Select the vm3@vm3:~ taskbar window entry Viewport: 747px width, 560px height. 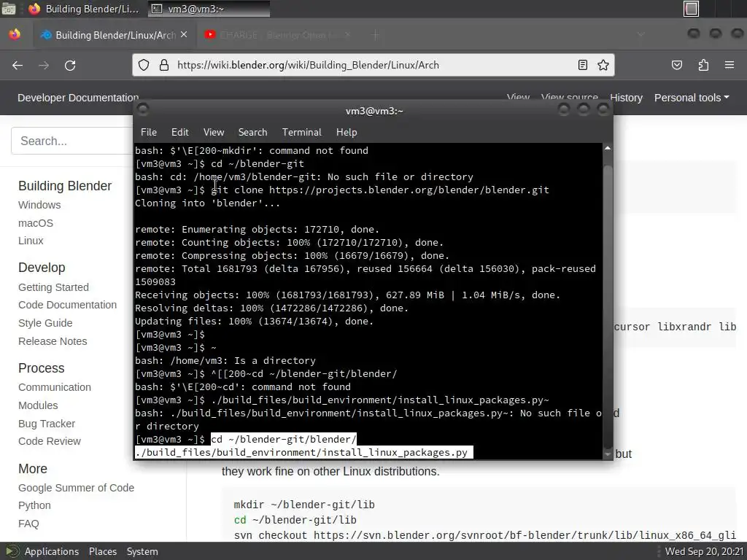point(209,9)
